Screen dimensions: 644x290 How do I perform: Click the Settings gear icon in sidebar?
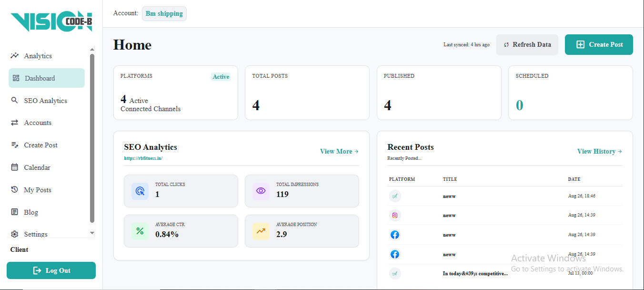tap(14, 234)
